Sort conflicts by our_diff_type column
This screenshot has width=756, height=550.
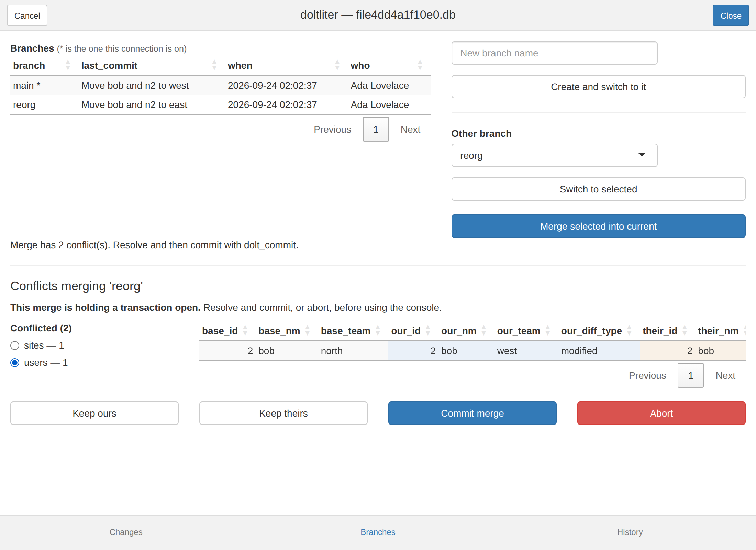tap(599, 331)
